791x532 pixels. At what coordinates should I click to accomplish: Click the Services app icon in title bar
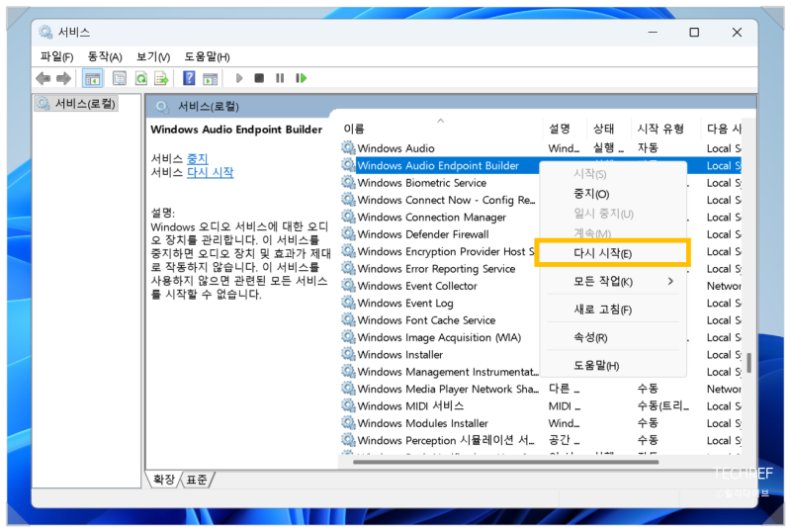click(45, 32)
